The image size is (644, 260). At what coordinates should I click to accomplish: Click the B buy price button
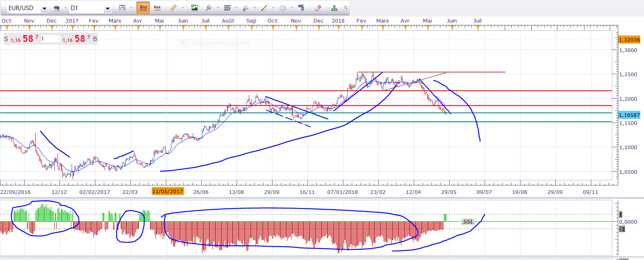95,39
